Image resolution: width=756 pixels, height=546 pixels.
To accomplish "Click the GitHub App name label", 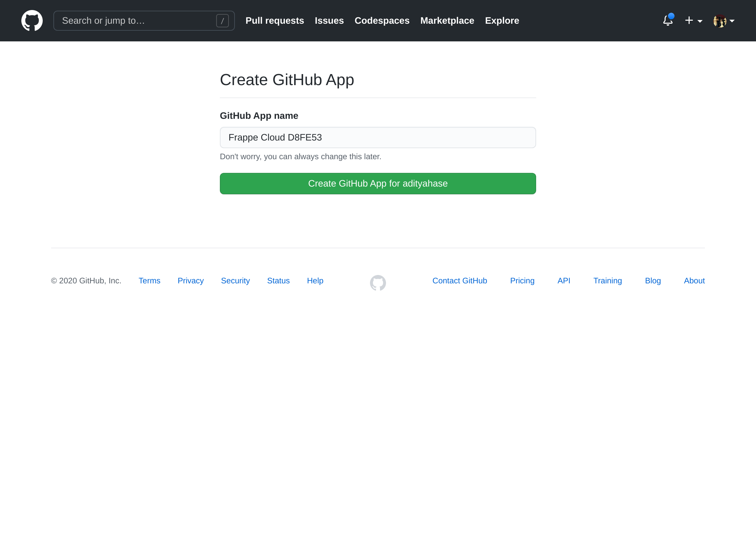I will (x=259, y=116).
